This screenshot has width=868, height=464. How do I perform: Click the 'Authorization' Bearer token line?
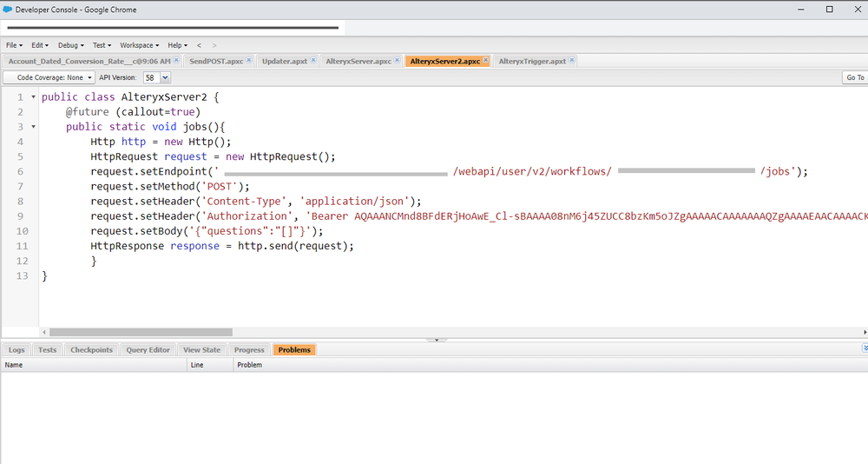479,216
